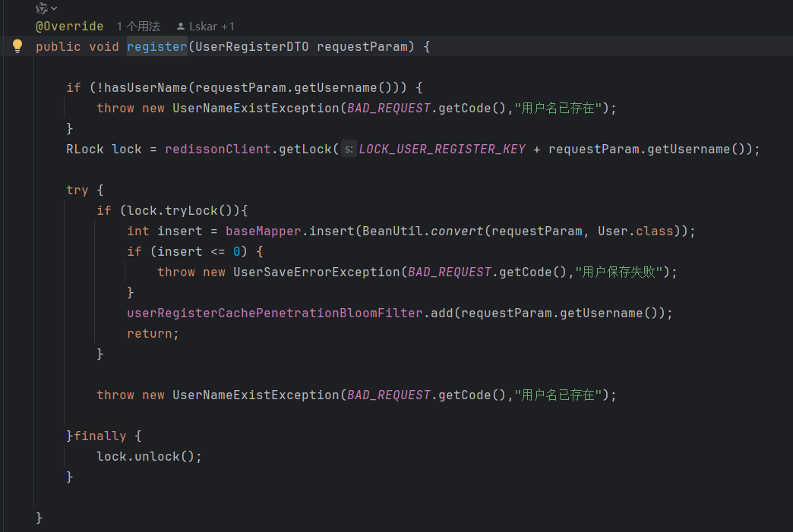Click the 'insert <= 0' condition
Screen dimensions: 793x532
coord(199,252)
